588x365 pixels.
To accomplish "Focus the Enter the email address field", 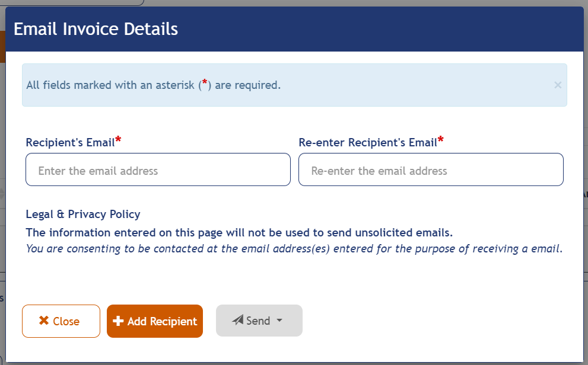I will tap(158, 169).
